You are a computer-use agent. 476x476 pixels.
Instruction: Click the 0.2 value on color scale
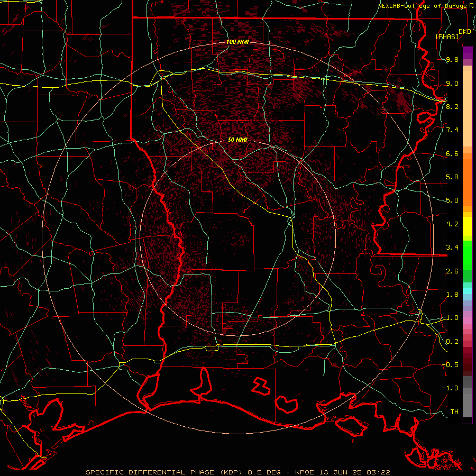coord(452,342)
